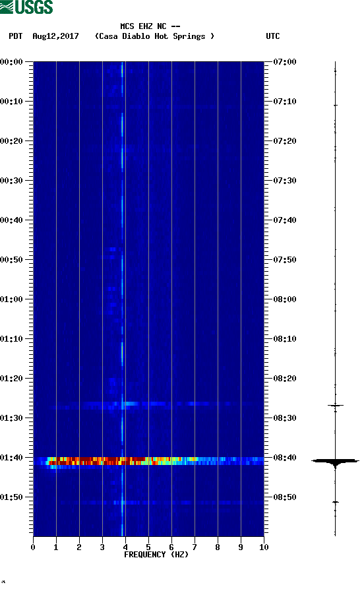Click '(Casa Diablo Hot Springs )' station name
Screen dimensions: 364x589
tap(154, 36)
